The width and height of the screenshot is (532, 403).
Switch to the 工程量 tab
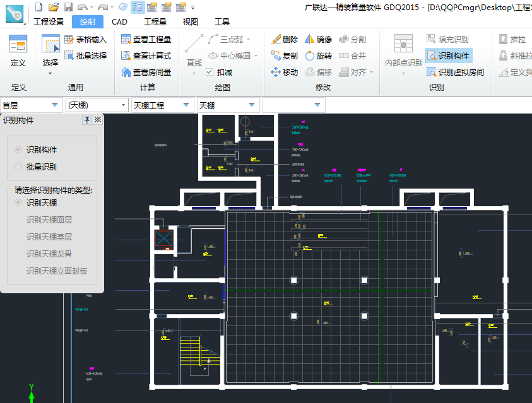155,21
